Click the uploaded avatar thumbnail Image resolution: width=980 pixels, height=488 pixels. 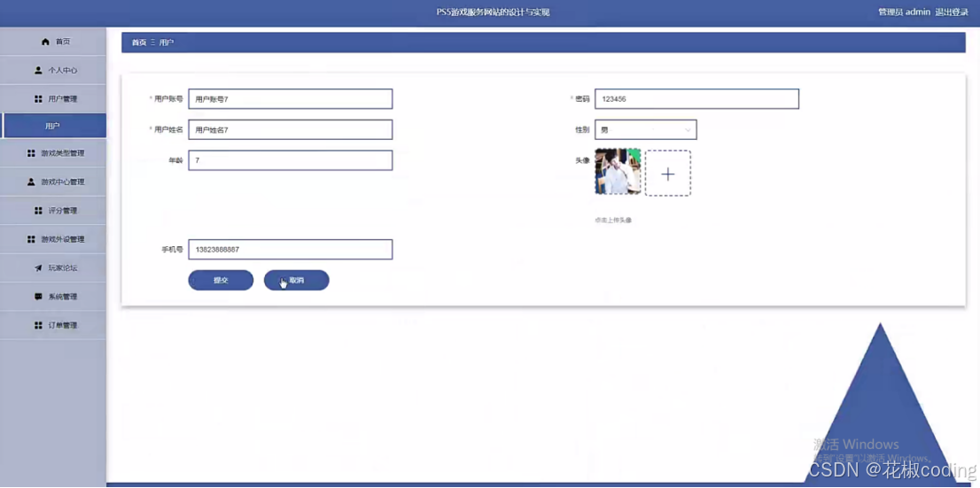click(618, 171)
